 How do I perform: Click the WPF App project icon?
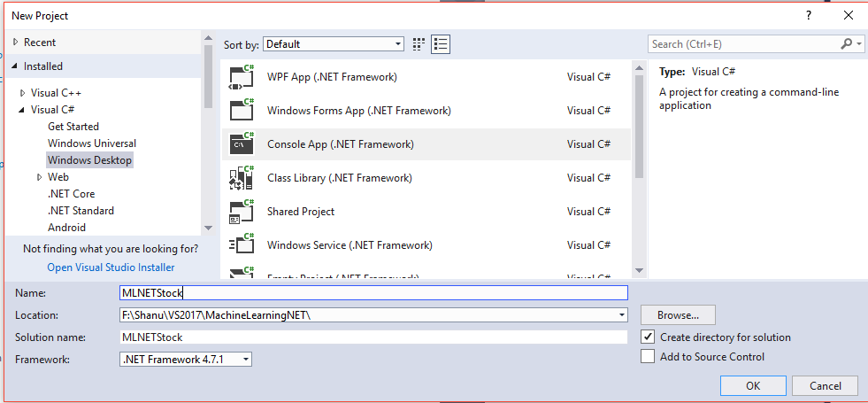[x=242, y=77]
